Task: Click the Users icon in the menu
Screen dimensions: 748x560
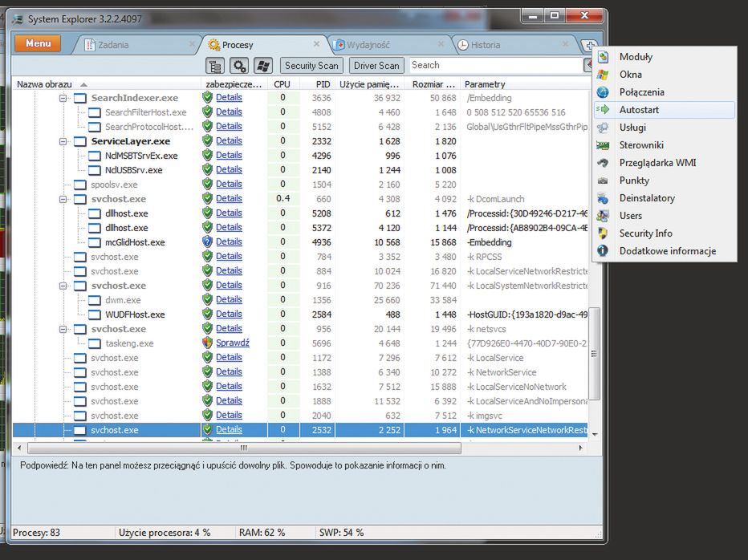Action: click(x=603, y=216)
